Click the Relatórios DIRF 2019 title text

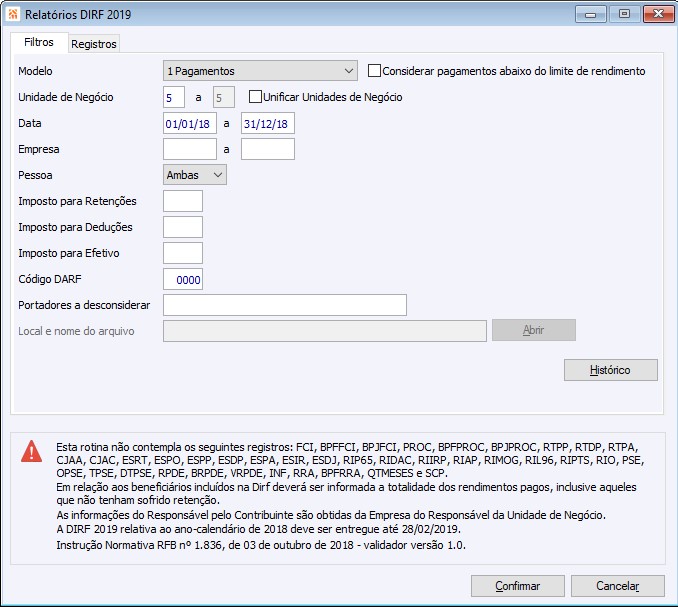(x=78, y=15)
